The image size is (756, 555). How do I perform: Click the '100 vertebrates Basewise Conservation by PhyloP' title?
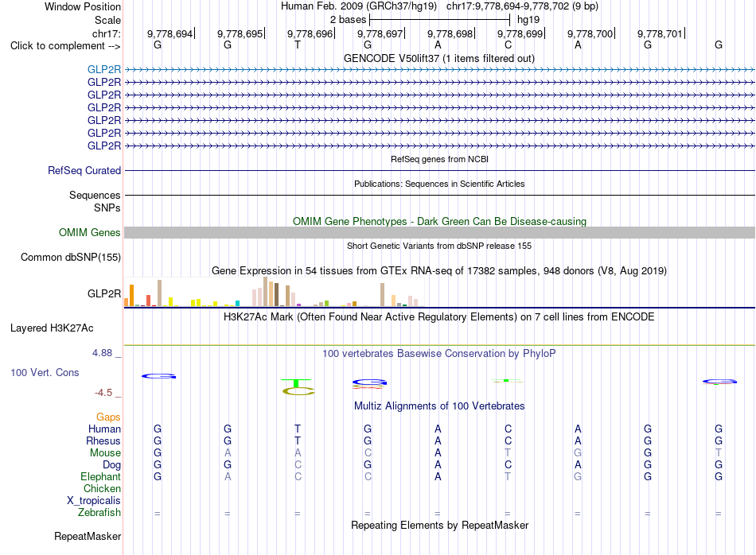click(439, 354)
